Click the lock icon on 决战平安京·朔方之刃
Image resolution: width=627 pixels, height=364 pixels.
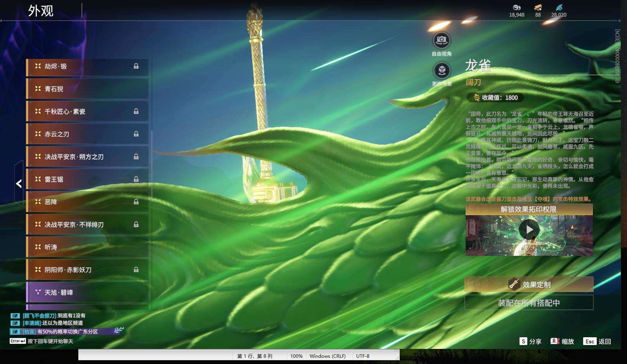[136, 157]
